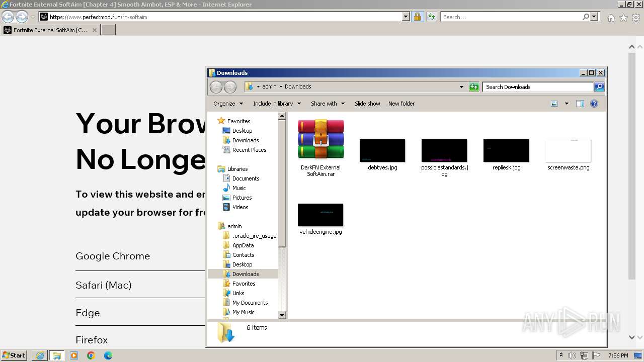Image resolution: width=644 pixels, height=362 pixels.
Task: Click Safari (Mac) link on webpage
Action: (104, 285)
